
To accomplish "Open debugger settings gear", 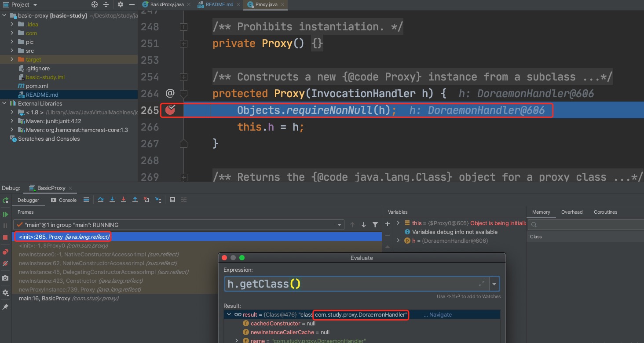I will pyautogui.click(x=5, y=292).
